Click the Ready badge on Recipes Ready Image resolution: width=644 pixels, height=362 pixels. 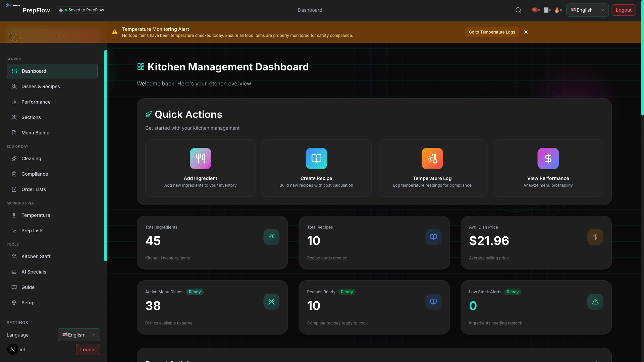pyautogui.click(x=346, y=292)
